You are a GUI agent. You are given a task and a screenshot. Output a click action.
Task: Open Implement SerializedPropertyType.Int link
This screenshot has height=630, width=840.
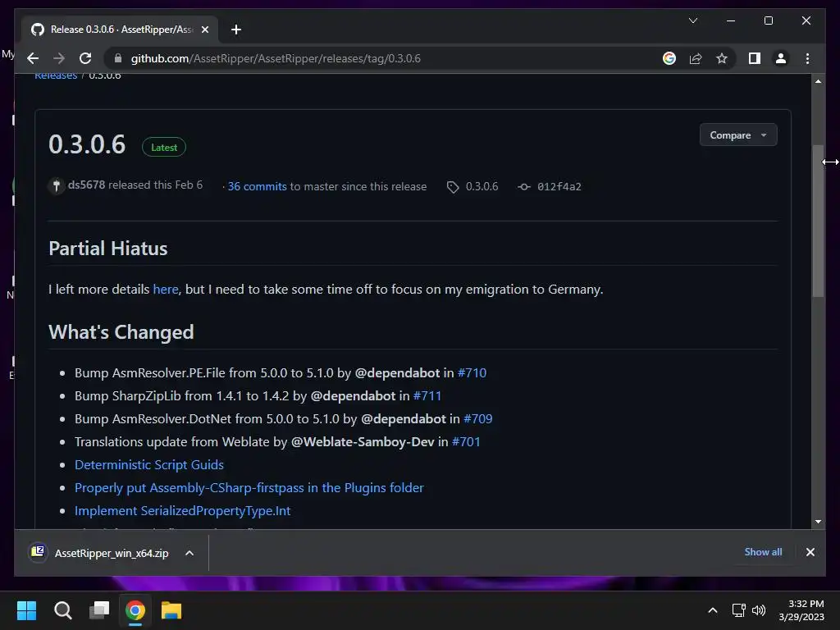pyautogui.click(x=182, y=511)
